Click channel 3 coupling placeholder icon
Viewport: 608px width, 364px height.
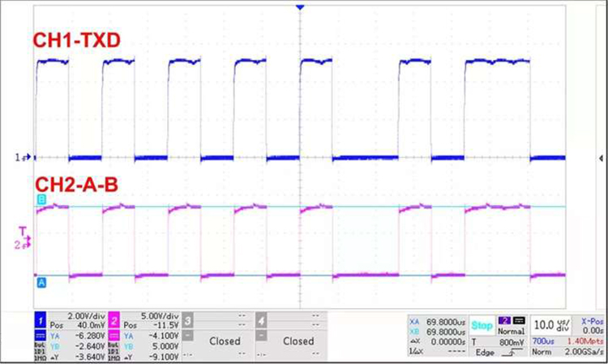[188, 336]
